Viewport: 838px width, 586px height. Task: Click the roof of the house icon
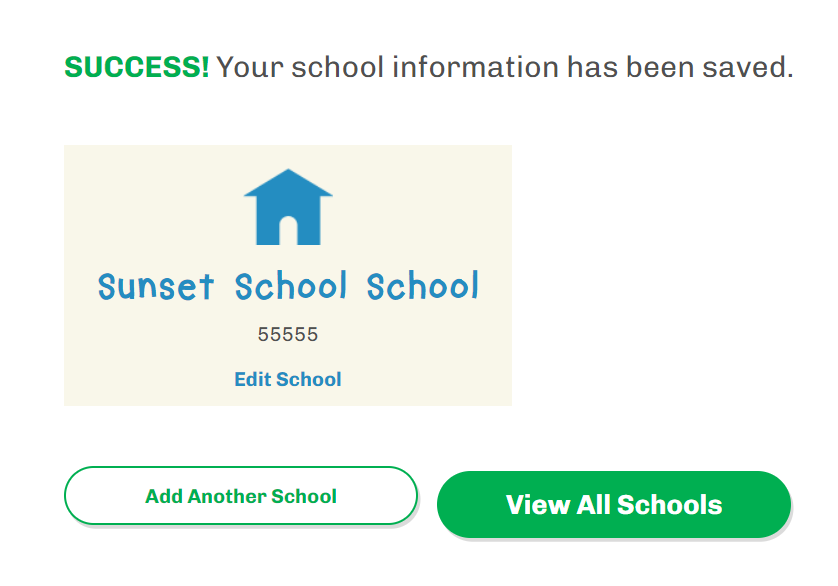tap(288, 183)
